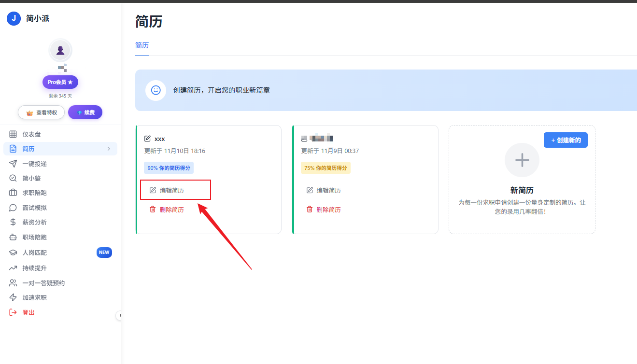Open 简小鉴 via its magnifier icon
This screenshot has height=364, width=637.
click(x=12, y=178)
